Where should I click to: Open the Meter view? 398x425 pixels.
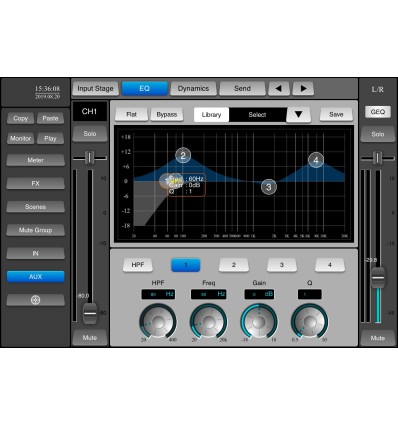[x=35, y=160]
